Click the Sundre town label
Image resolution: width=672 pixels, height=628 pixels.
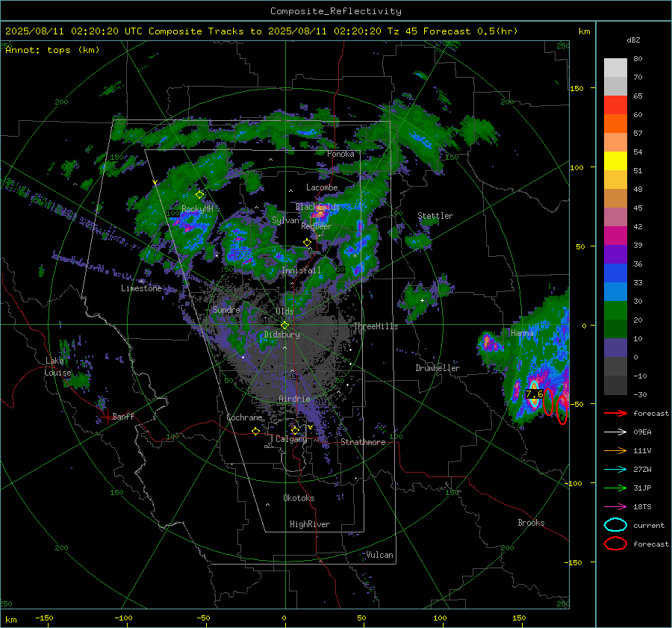(226, 309)
